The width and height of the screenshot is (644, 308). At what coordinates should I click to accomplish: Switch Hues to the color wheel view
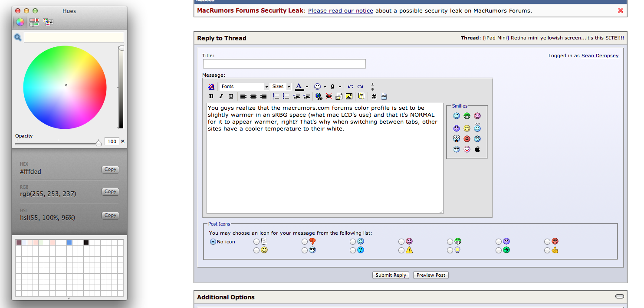20,22
